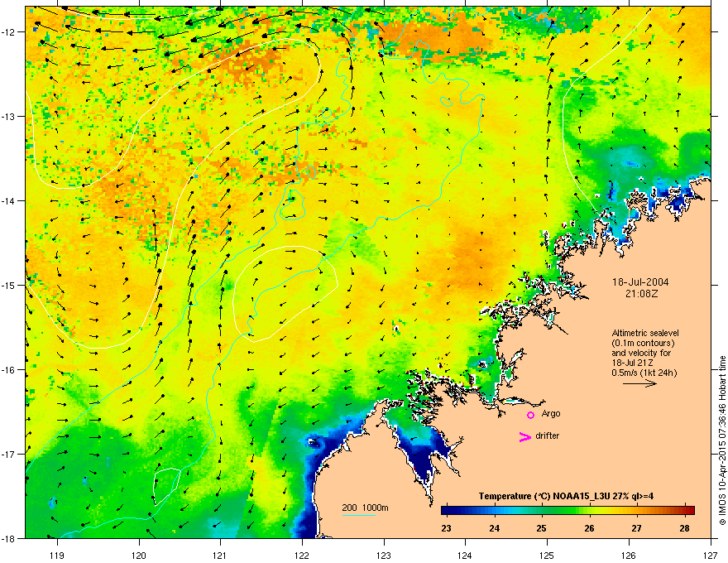This screenshot has width=728, height=563.
Task: Click the latitude axis label -18
Action: pos(9,538)
